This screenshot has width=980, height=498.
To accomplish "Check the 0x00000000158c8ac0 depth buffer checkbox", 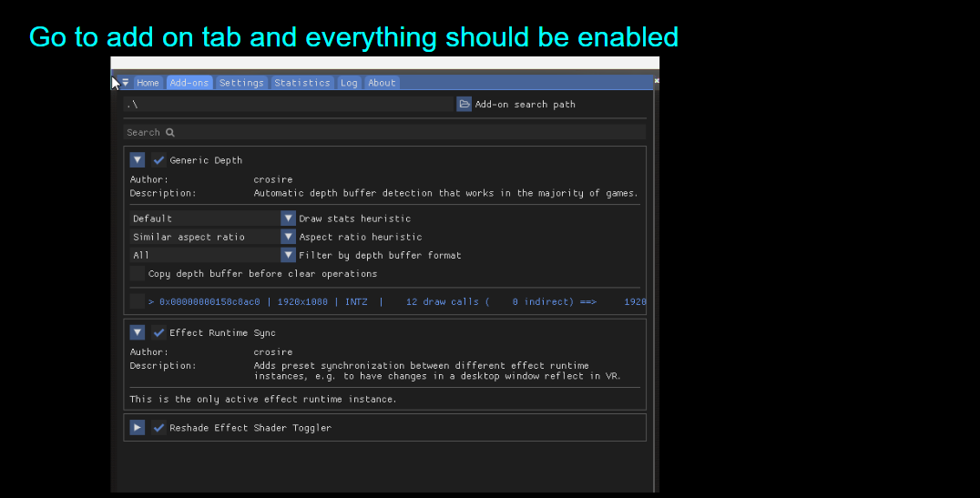I will (x=138, y=301).
